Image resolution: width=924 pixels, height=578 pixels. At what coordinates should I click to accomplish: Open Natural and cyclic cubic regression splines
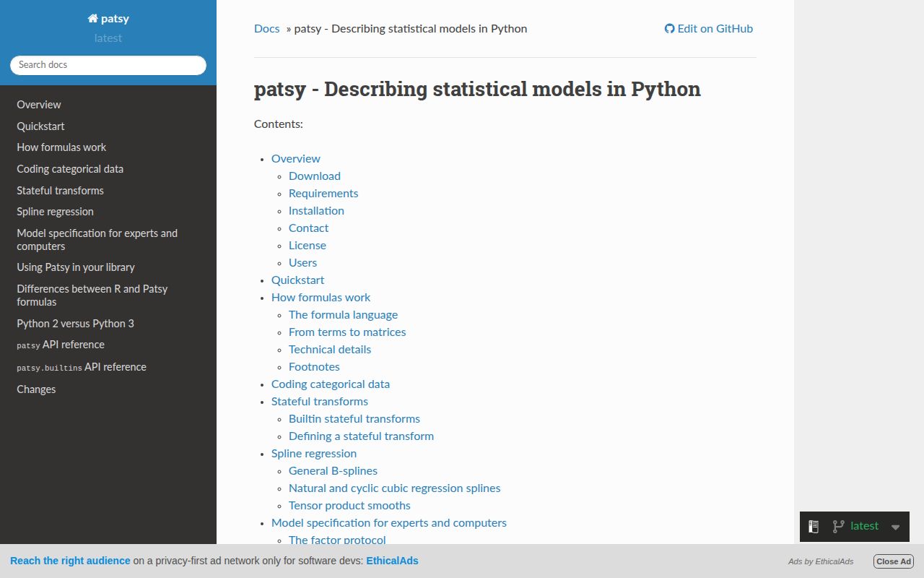pos(394,488)
